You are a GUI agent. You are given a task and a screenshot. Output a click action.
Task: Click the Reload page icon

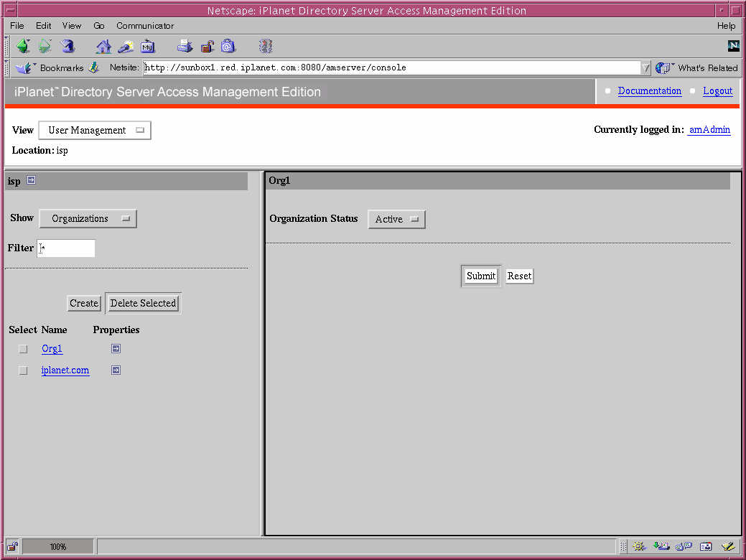tap(67, 46)
